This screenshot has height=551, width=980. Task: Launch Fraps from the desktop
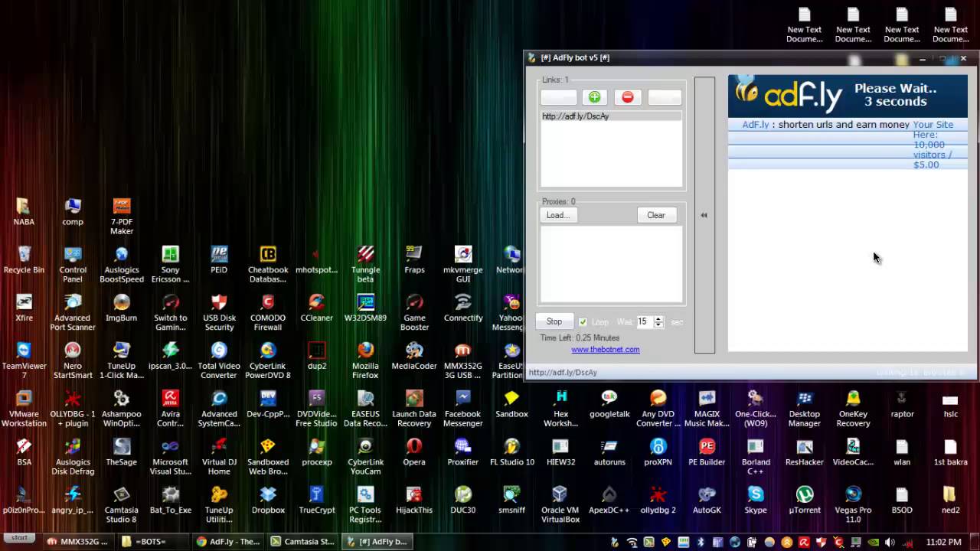[x=414, y=260]
